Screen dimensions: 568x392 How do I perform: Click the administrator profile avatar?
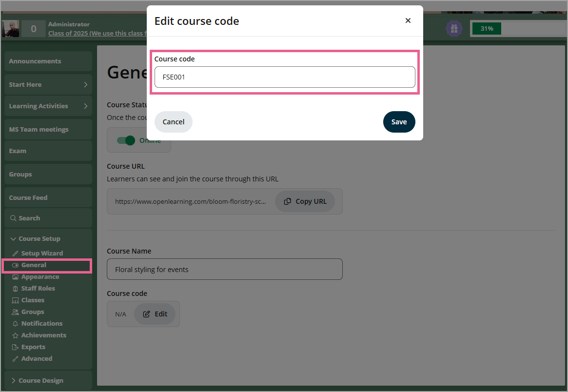coord(11,29)
